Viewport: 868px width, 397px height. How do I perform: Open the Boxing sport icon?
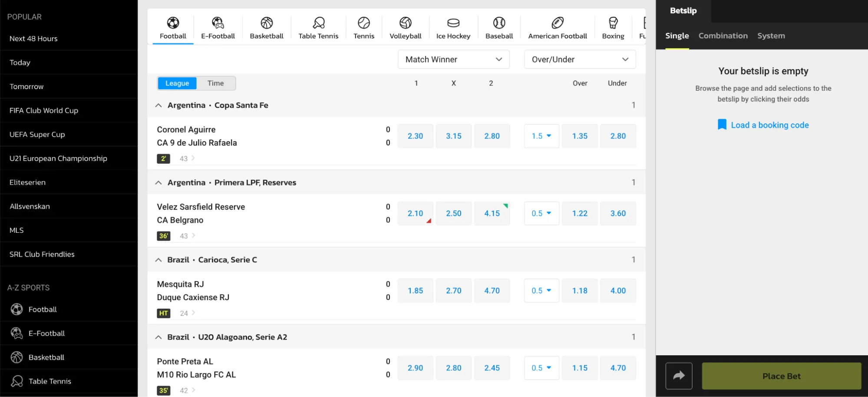pyautogui.click(x=613, y=23)
